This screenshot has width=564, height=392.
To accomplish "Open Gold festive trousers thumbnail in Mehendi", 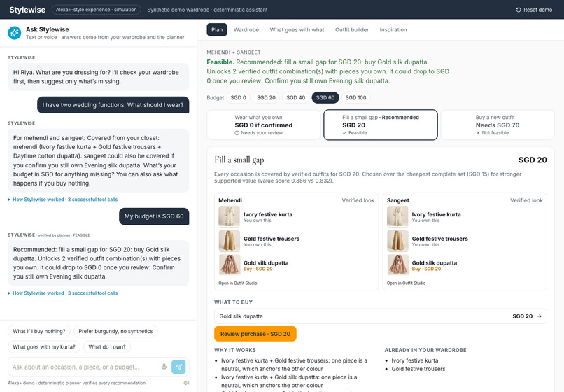I will 229,241.
